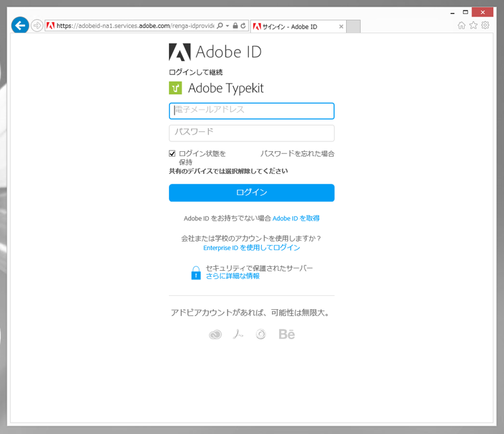Click the blue ログイン button
The height and width of the screenshot is (434, 504).
(251, 192)
